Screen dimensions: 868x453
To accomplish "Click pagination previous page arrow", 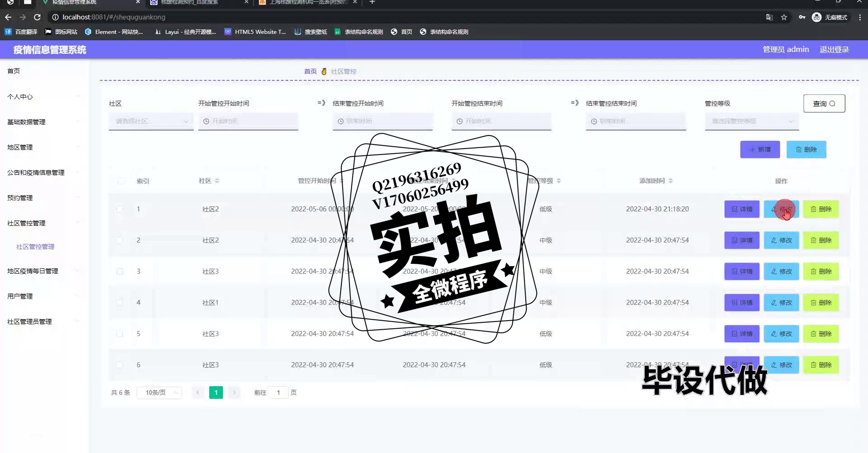I will point(198,392).
